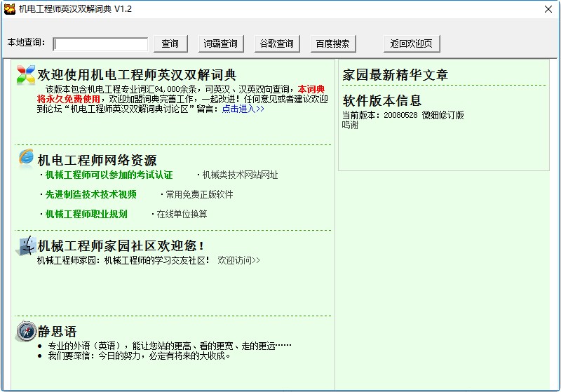561x392 pixels.
Task: Click the Internet Explorer network resources icon
Action: point(26,157)
